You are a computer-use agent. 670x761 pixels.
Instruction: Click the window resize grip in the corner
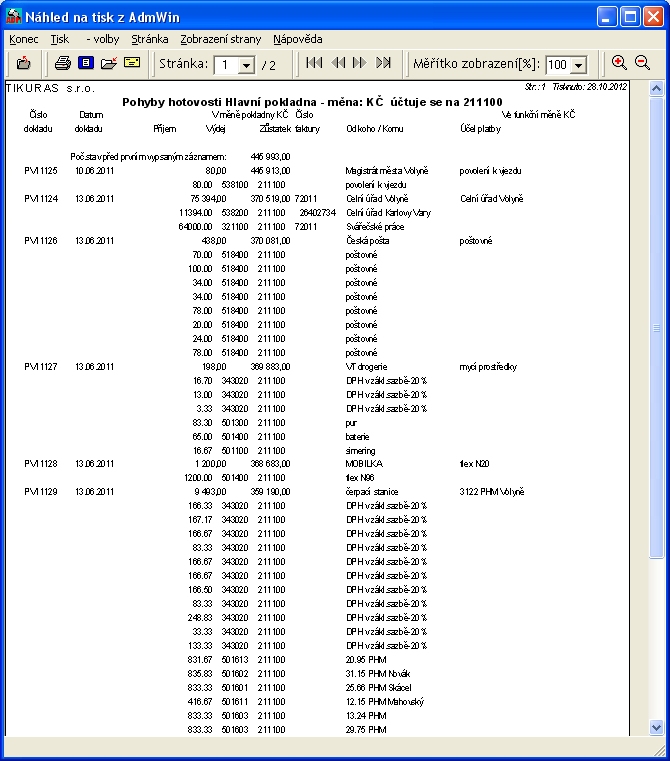coord(660,750)
